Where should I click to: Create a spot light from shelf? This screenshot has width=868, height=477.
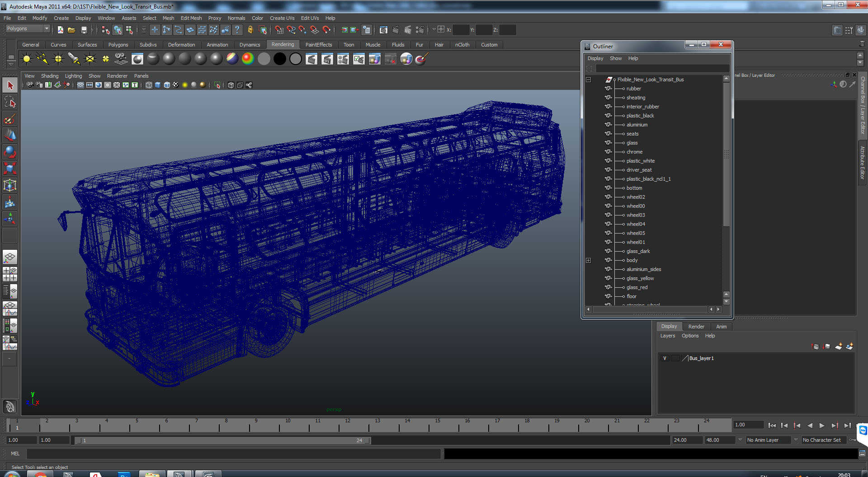(74, 59)
